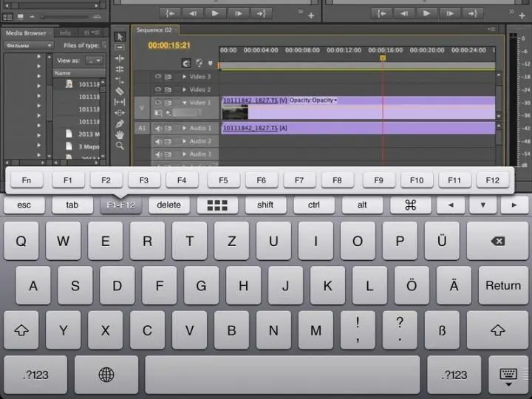This screenshot has width=532, height=399.
Task: Toggle the Video 3 track eye visibility
Action: coord(158,76)
